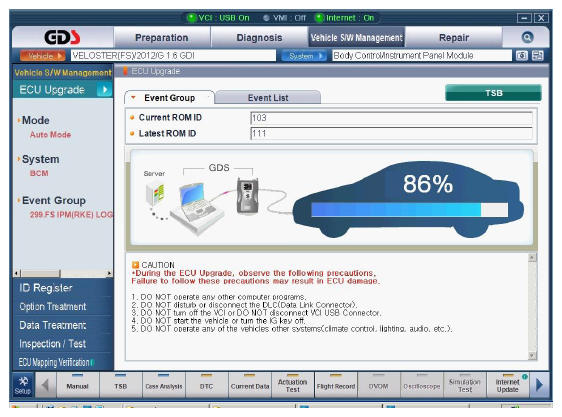Click the bottom toolbar right arrow

[539, 385]
